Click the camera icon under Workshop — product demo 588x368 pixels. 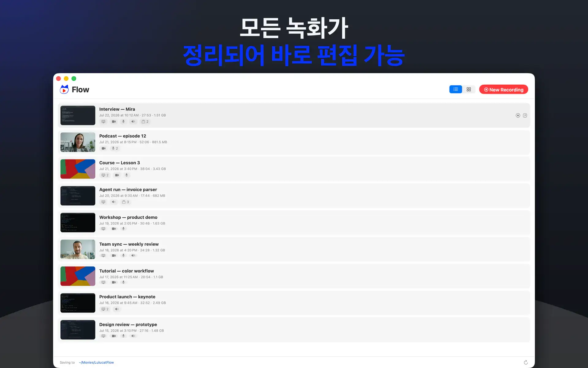point(114,229)
